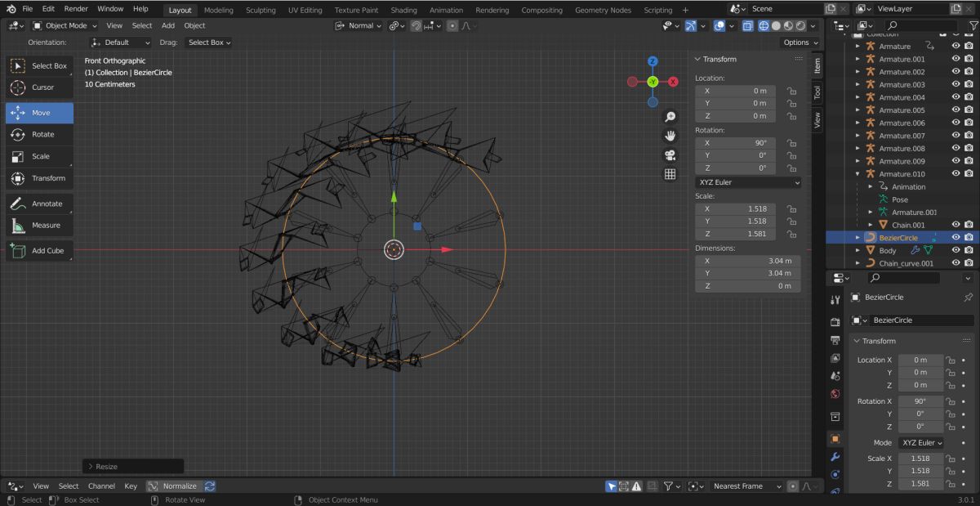Click the pan hand viewport icon

tap(670, 136)
